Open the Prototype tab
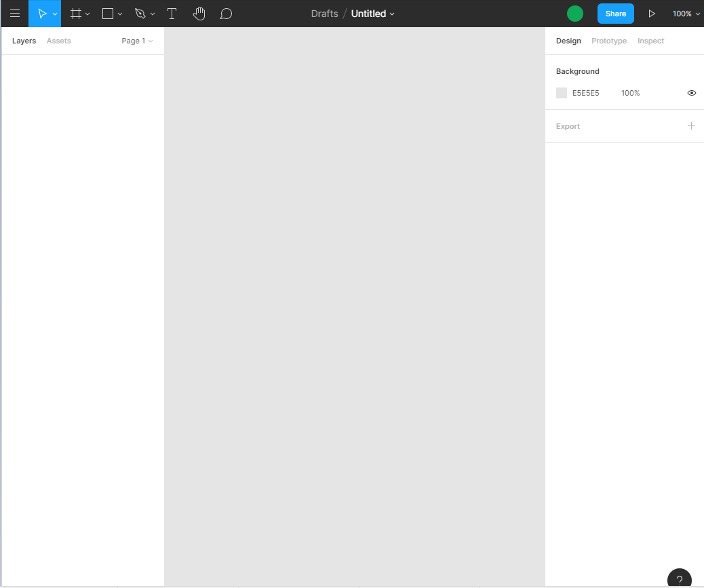704x588 pixels. tap(609, 41)
